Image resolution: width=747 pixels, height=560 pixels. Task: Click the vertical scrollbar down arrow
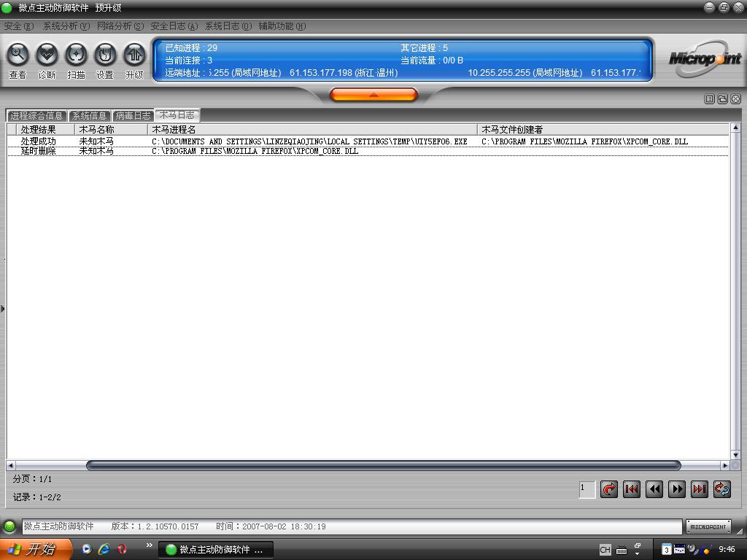[x=735, y=455]
